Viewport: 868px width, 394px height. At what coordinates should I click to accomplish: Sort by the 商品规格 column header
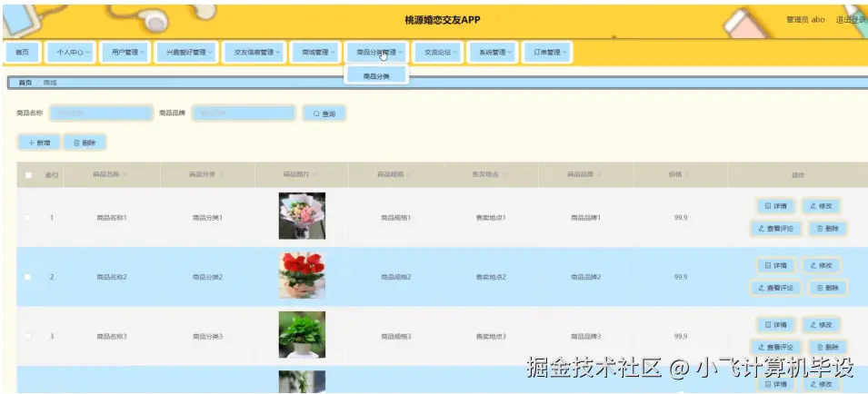click(395, 174)
